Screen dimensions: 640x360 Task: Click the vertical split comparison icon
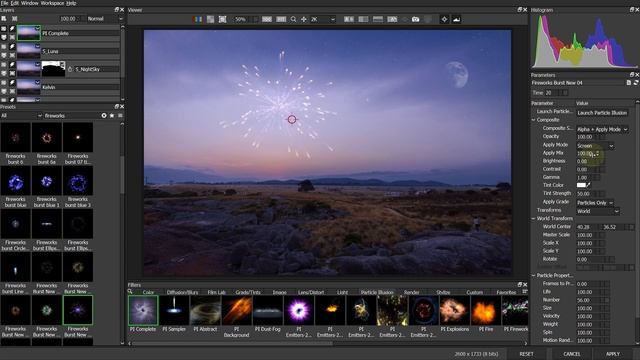click(x=363, y=19)
